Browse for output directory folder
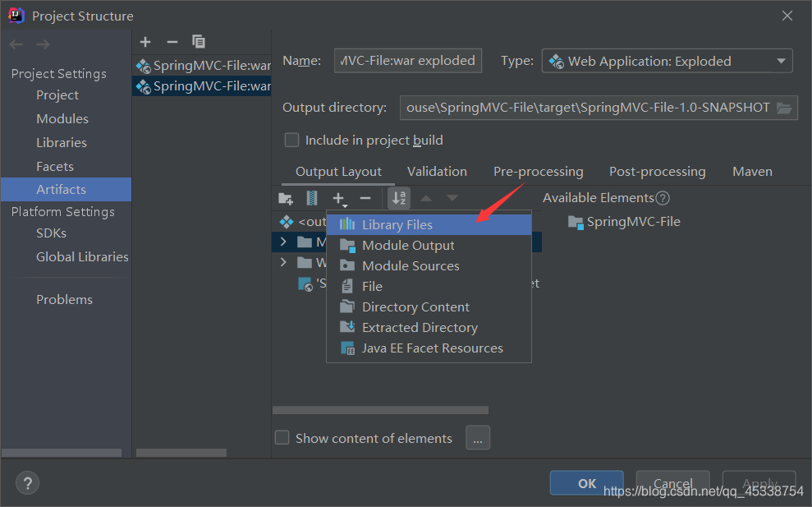 point(784,108)
